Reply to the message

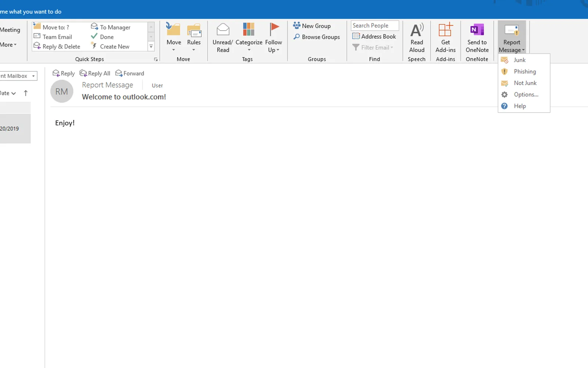pyautogui.click(x=64, y=73)
